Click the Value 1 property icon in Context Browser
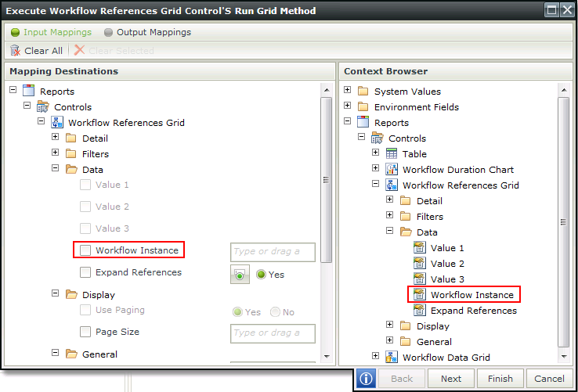Image resolution: width=578 pixels, height=392 pixels. click(x=420, y=247)
